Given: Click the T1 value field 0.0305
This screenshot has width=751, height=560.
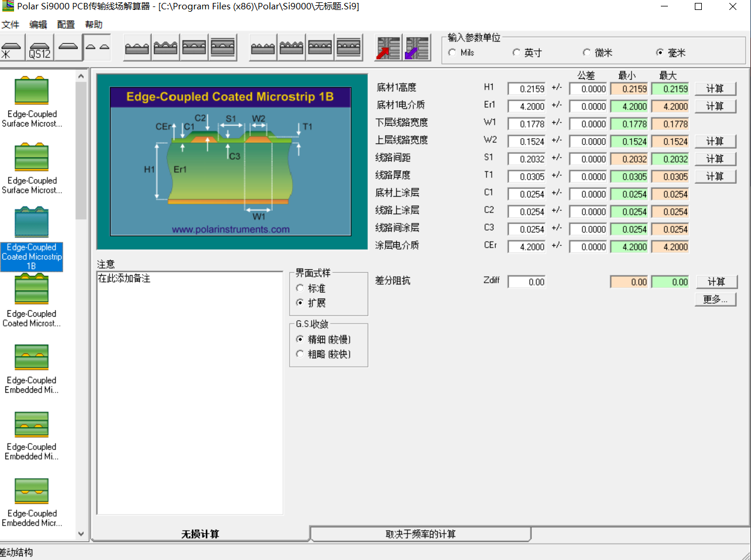Looking at the screenshot, I should [527, 177].
